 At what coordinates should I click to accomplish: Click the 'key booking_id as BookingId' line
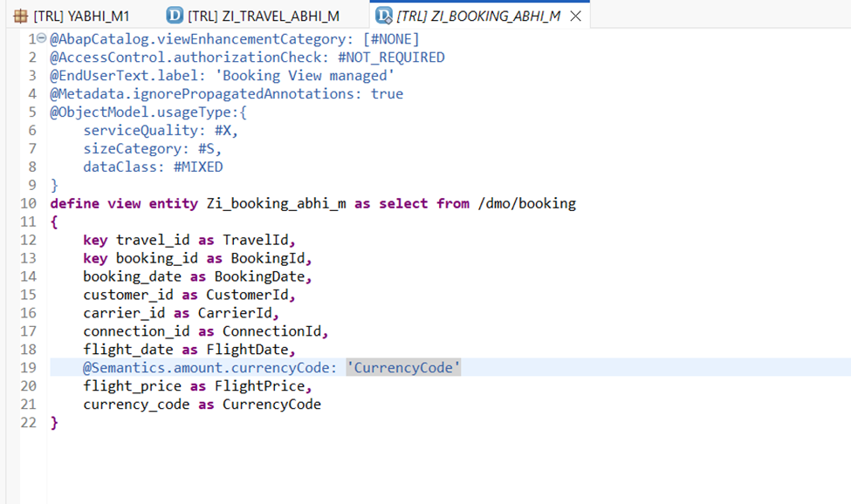click(x=197, y=258)
